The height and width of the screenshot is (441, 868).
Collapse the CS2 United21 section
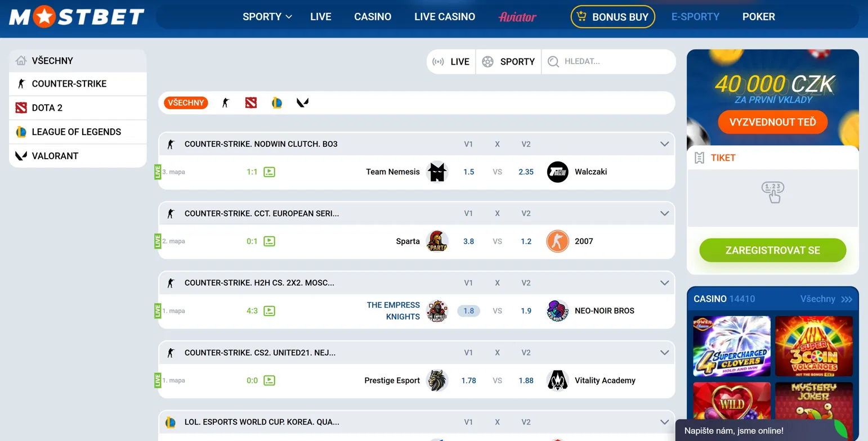point(664,353)
